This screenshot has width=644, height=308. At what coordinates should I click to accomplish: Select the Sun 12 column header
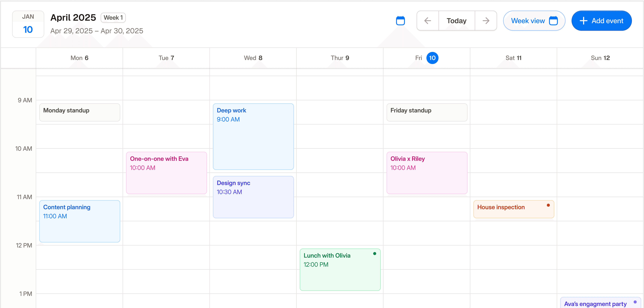(x=600, y=58)
